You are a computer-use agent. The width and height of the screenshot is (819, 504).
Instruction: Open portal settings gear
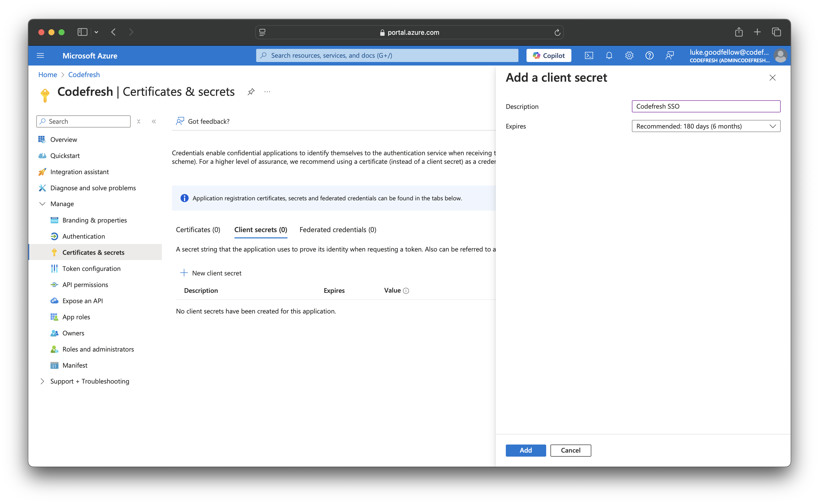click(629, 55)
